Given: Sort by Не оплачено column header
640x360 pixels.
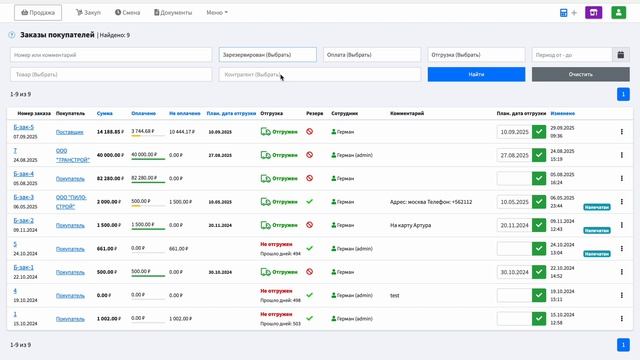Looking at the screenshot, I should click(184, 113).
